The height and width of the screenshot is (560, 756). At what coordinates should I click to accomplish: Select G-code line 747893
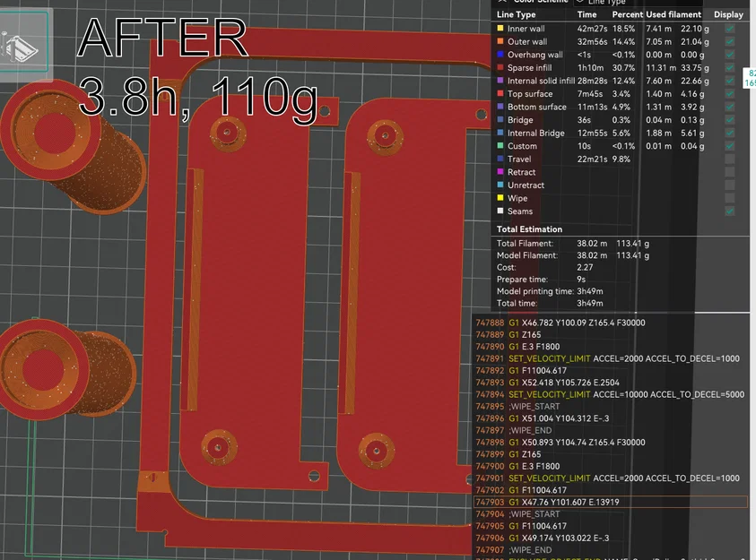click(611, 383)
